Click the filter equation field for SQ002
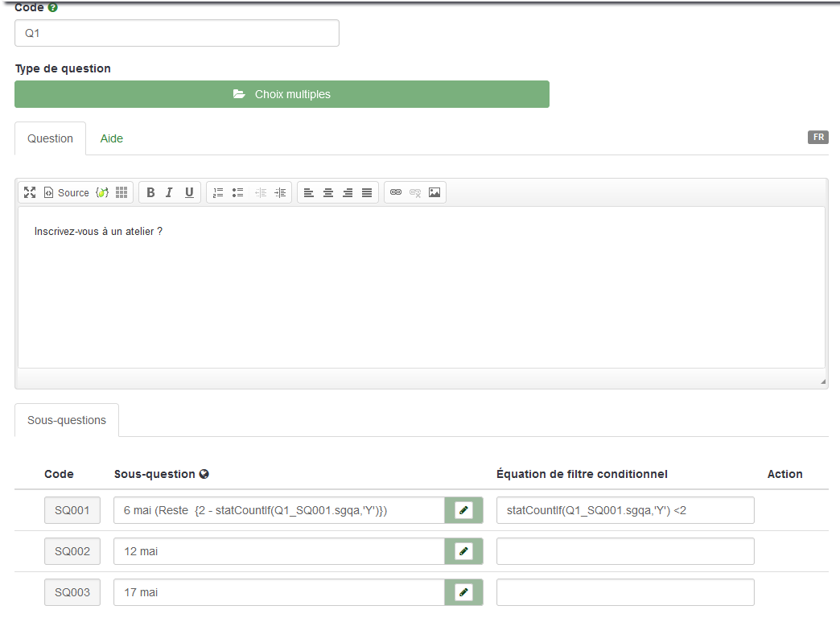This screenshot has width=840, height=618. pos(625,551)
